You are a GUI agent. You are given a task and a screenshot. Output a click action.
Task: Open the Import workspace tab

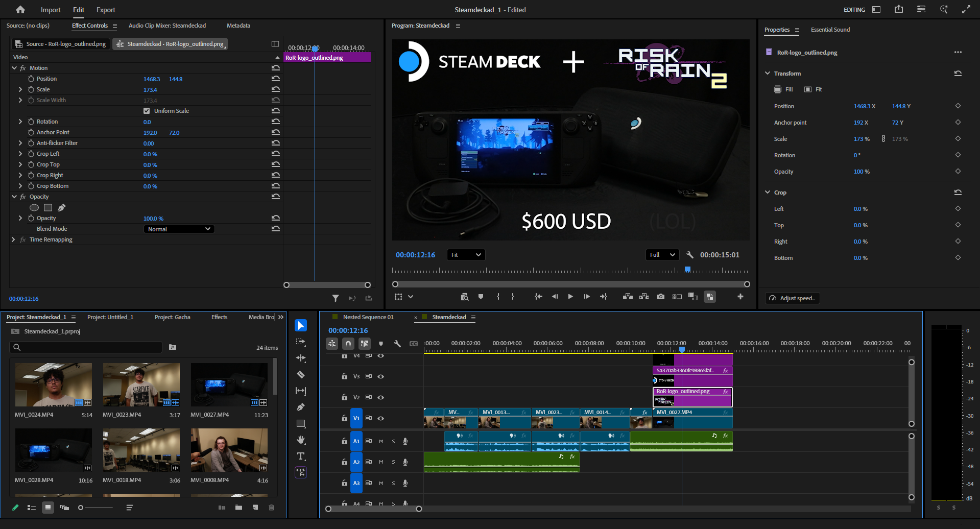tap(51, 10)
